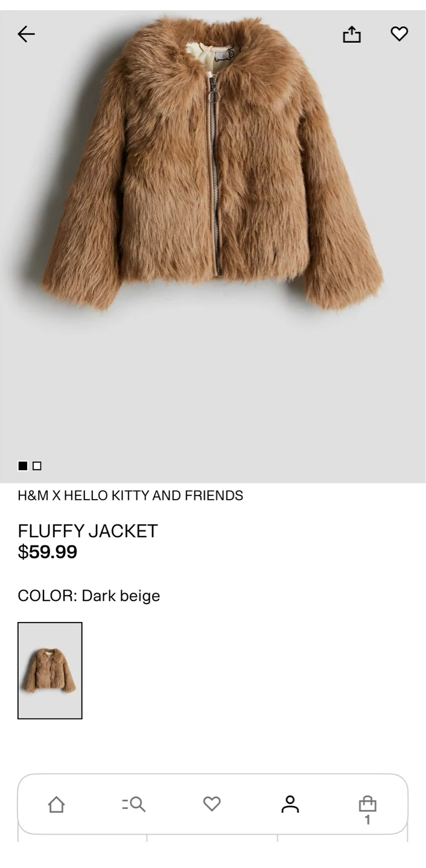Tap the $59.99 price text
This screenshot has height=868, width=426.
point(48,552)
